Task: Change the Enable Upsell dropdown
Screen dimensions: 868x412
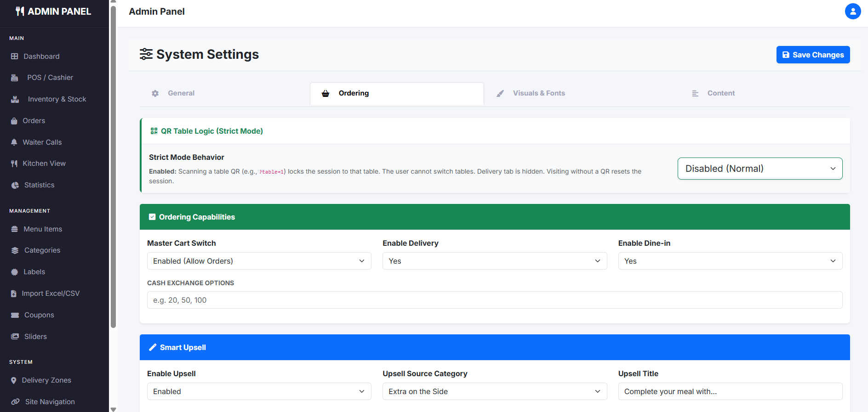Action: point(259,391)
